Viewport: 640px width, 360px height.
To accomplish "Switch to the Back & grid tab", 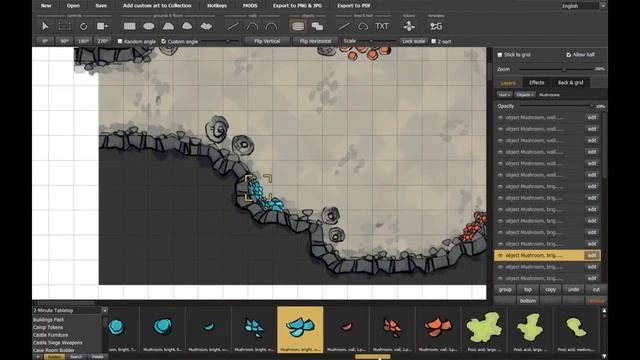I will (571, 83).
